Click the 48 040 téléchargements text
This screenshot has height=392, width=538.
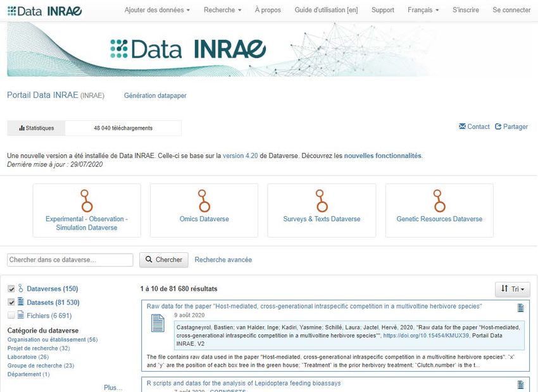[x=123, y=128]
